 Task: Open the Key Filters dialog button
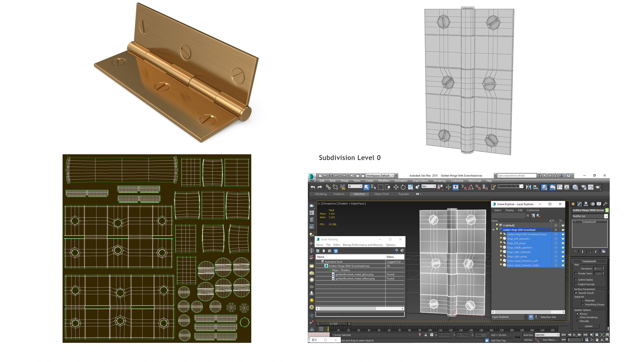550,340
